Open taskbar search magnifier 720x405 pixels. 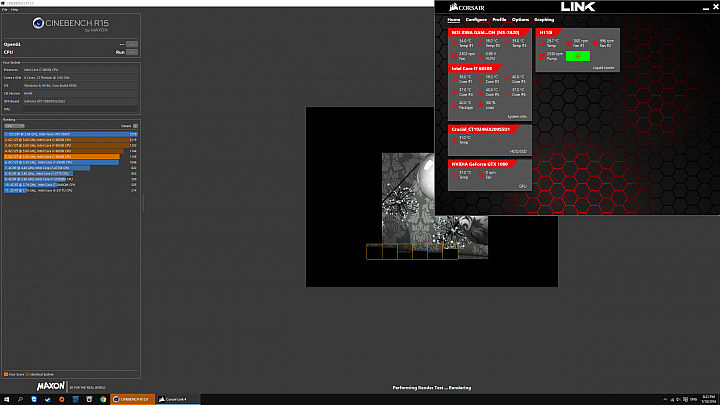(x=20, y=399)
